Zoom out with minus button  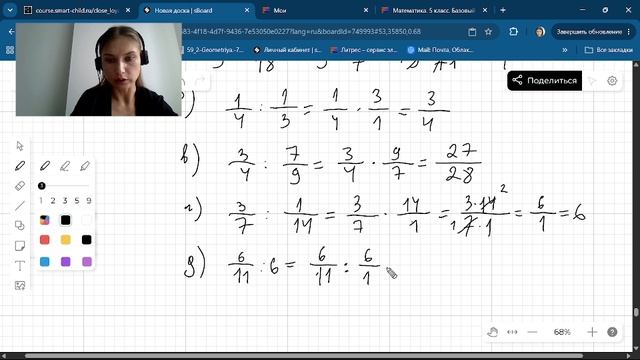[532, 332]
